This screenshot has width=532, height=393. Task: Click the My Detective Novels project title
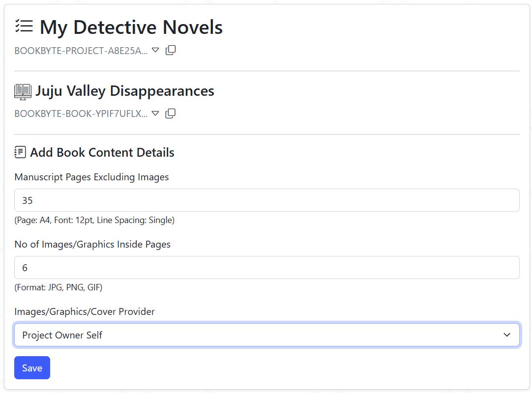[x=131, y=27]
